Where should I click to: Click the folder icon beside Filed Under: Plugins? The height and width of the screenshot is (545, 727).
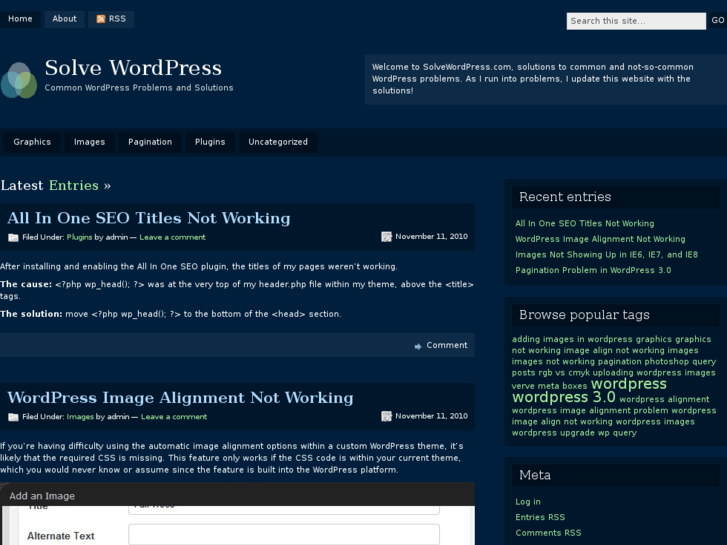tap(13, 237)
